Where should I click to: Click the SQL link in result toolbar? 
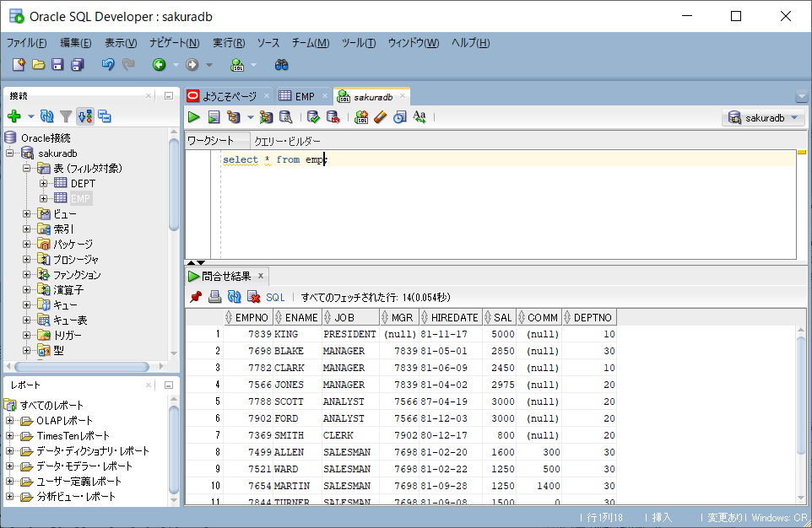click(x=275, y=297)
